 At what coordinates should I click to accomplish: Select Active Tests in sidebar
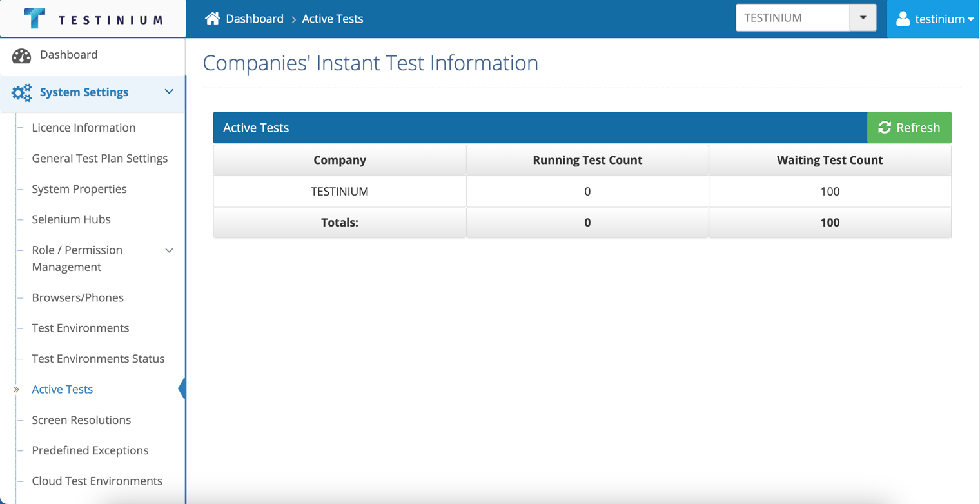pos(63,389)
